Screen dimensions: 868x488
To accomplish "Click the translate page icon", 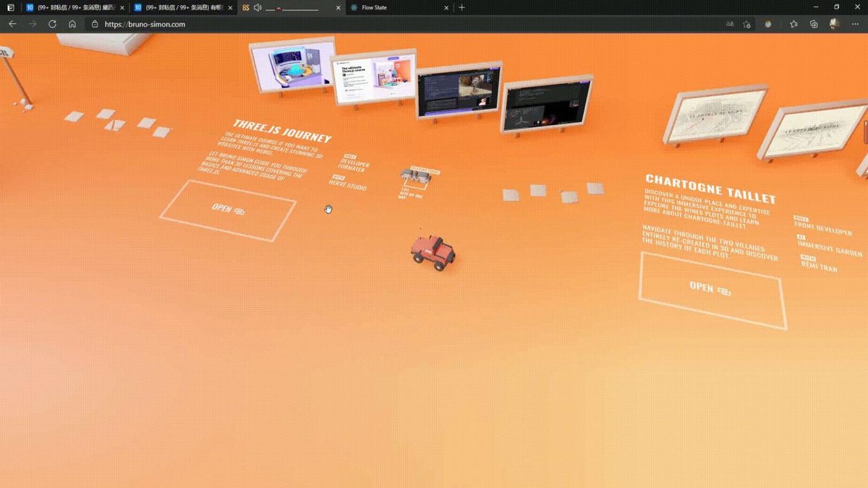I will [730, 24].
